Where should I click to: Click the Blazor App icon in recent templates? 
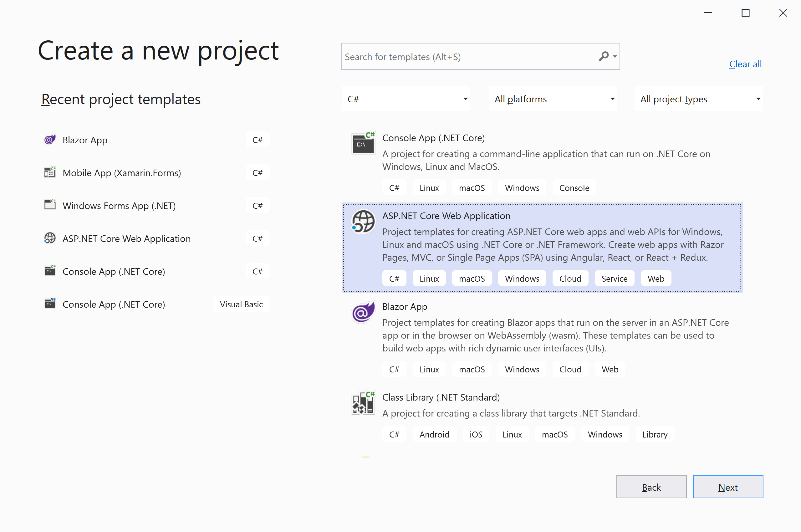[x=50, y=140]
